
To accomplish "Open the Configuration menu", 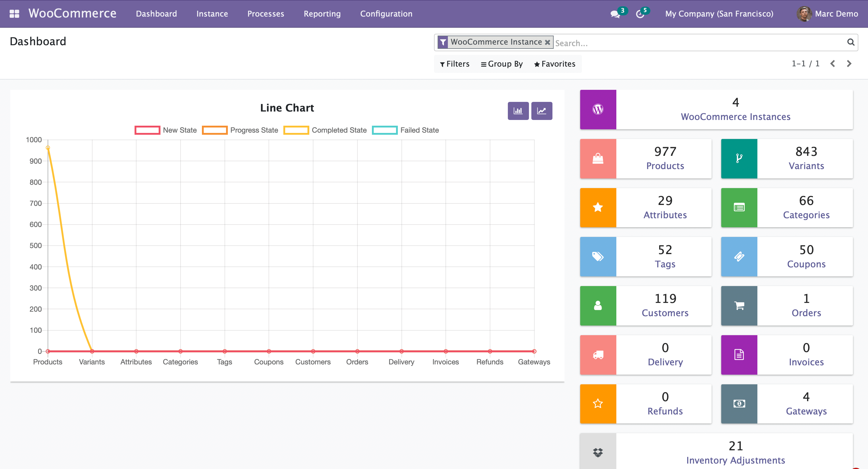I will click(386, 14).
